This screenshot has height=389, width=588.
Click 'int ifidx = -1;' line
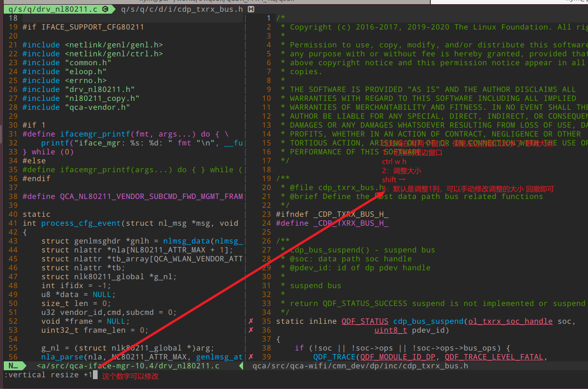[x=76, y=286]
